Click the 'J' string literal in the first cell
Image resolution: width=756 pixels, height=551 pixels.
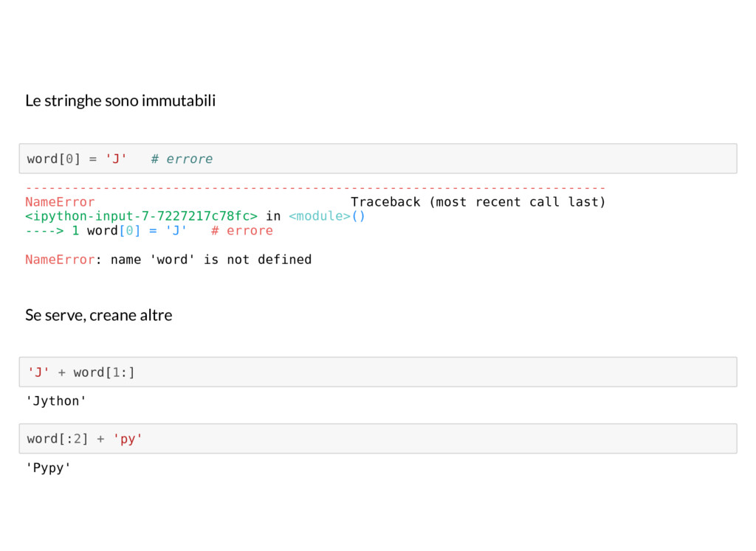pos(116,159)
